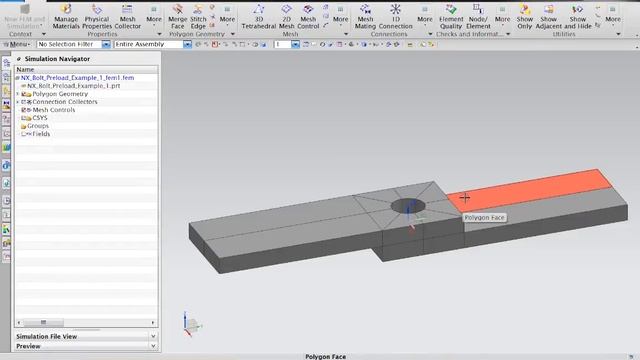Expand the Context group arrow
Viewport: 640px width, 360px height.
44,34
